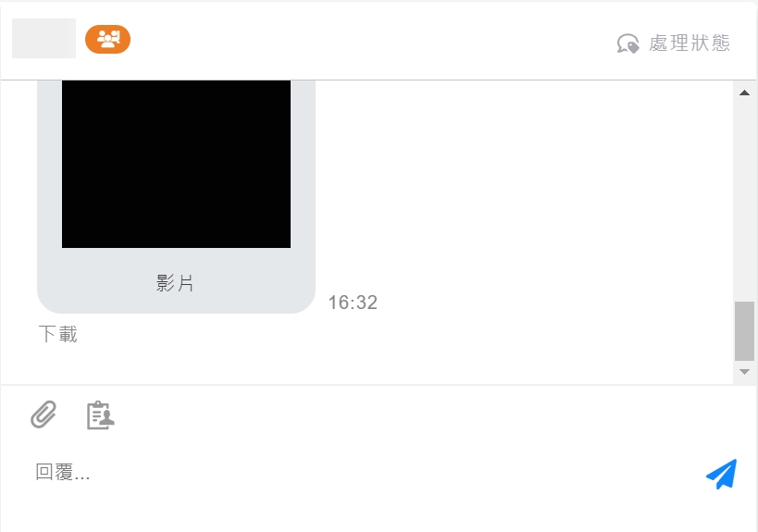
Task: Click the 影片 caption under the video
Action: click(x=175, y=283)
